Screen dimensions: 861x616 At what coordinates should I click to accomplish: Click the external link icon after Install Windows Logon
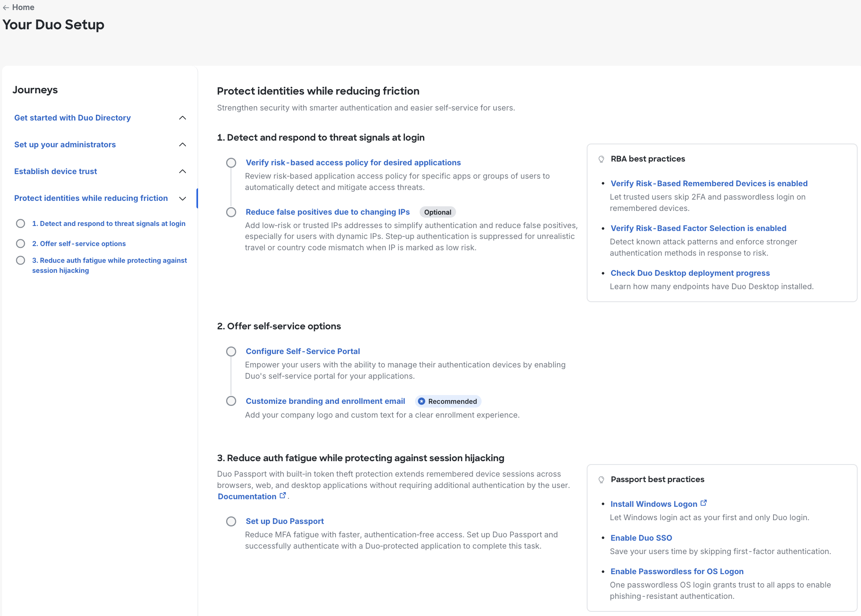point(704,503)
